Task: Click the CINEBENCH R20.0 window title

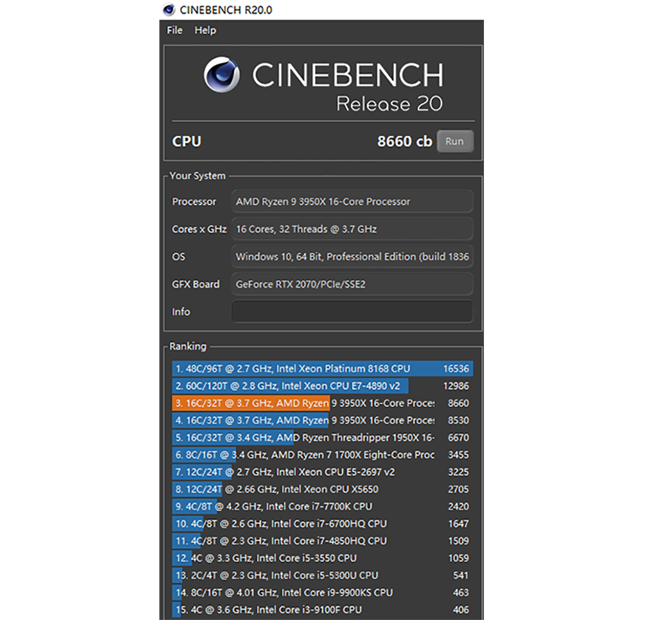Action: pyautogui.click(x=226, y=10)
